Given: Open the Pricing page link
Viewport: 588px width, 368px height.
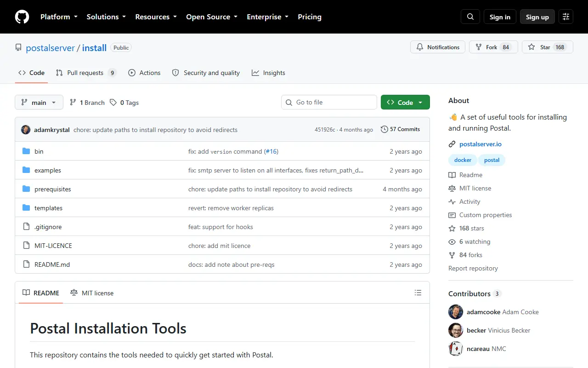Looking at the screenshot, I should [x=310, y=17].
